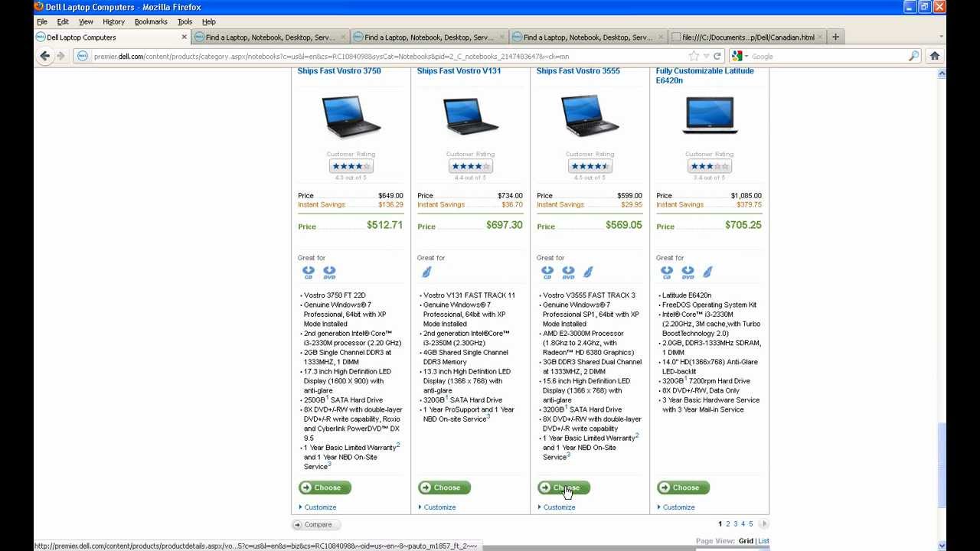Click DVD icon under Vostro 3555
The height and width of the screenshot is (551, 980).
click(x=568, y=272)
